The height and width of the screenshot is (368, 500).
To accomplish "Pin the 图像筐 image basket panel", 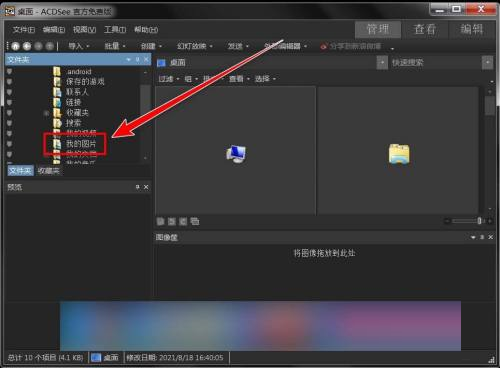I will coord(482,237).
